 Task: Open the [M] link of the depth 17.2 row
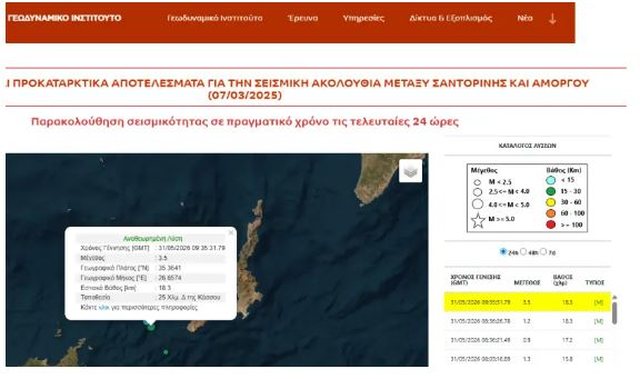pos(598,340)
